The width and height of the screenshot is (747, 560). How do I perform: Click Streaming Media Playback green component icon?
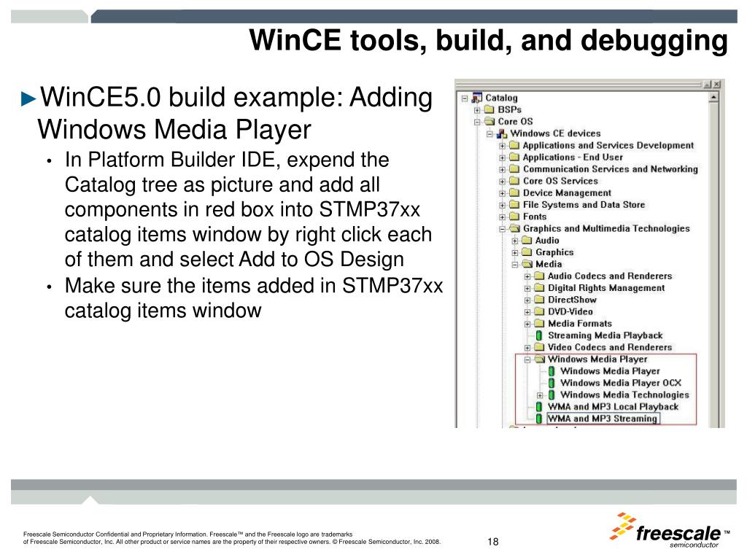pyautogui.click(x=539, y=335)
